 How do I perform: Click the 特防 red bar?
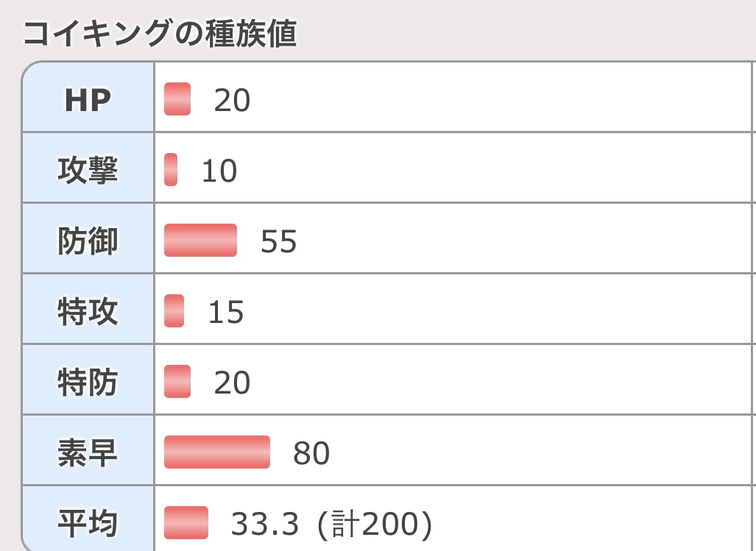(177, 382)
